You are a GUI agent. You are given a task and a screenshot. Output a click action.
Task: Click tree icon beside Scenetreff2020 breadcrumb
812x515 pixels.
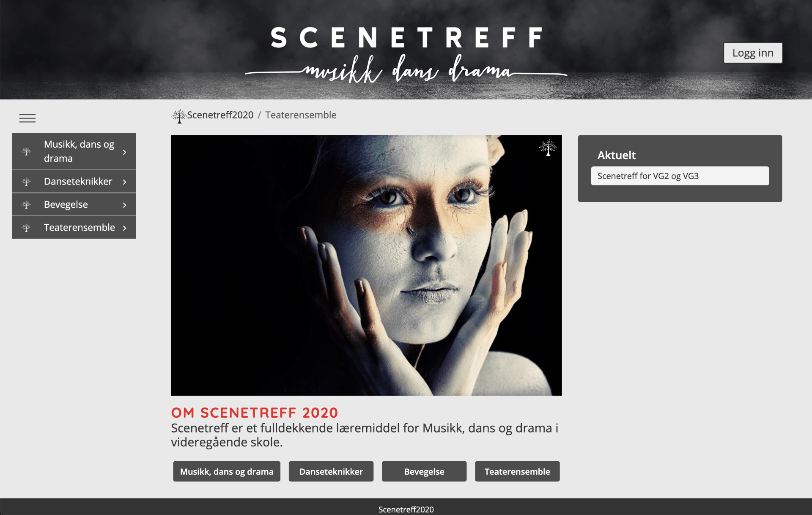pos(179,116)
